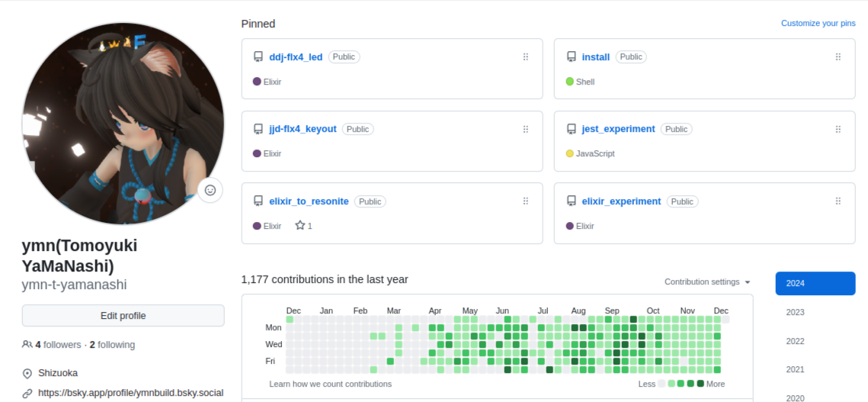Open the jest_experiment repository
The image size is (868, 402).
618,129
